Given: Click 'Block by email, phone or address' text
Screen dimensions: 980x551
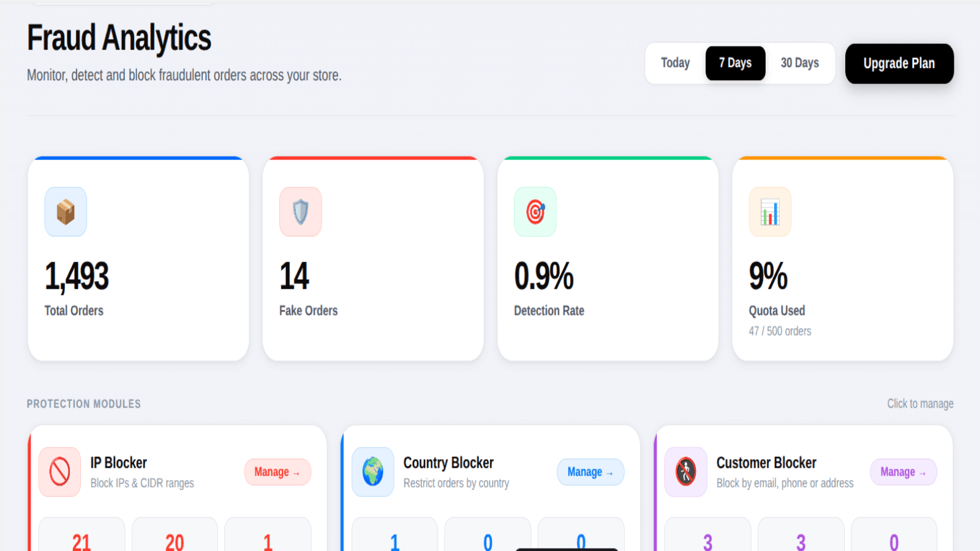Looking at the screenshot, I should point(785,483).
